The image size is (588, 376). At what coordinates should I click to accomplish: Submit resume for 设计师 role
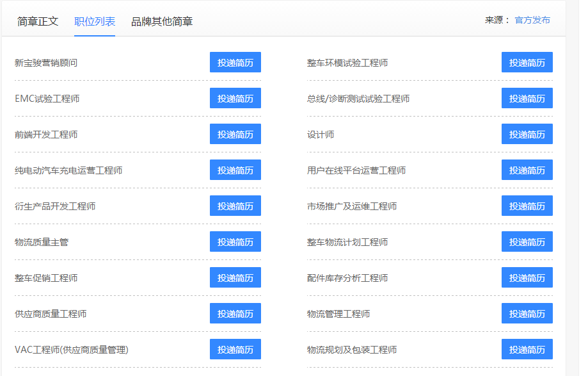[527, 135]
